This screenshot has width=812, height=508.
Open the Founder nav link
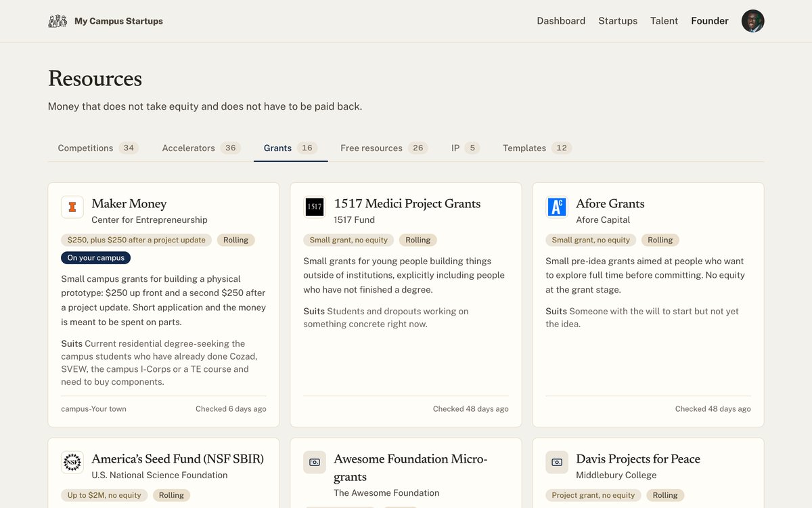coord(710,21)
